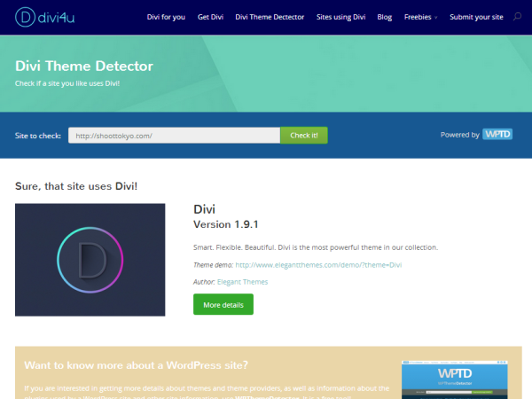
Task: Click the 'Sure, that site uses Divi!' text
Action: pyautogui.click(x=76, y=186)
